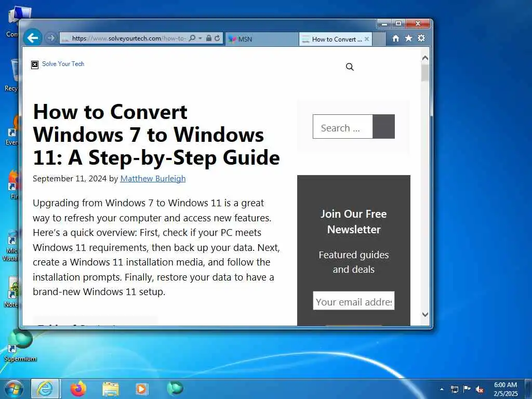Open the Action Center flag icon
Viewport: 532px width, 399px height.
[467, 389]
